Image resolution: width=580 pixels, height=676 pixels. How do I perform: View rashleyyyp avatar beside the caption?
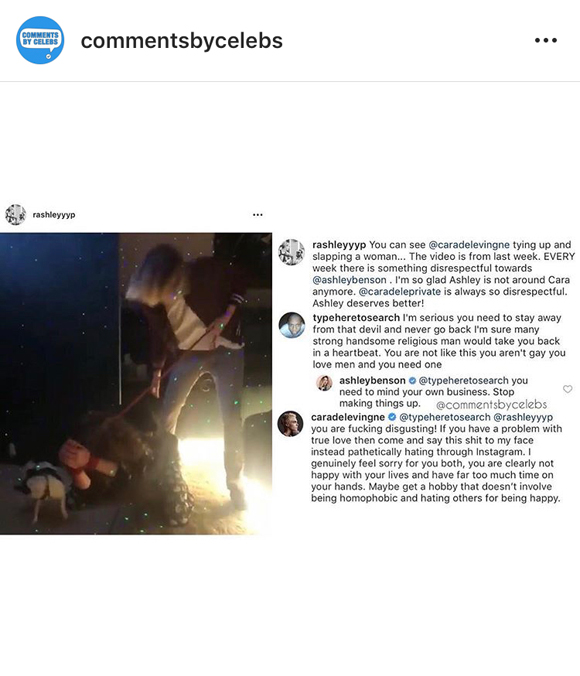click(292, 252)
